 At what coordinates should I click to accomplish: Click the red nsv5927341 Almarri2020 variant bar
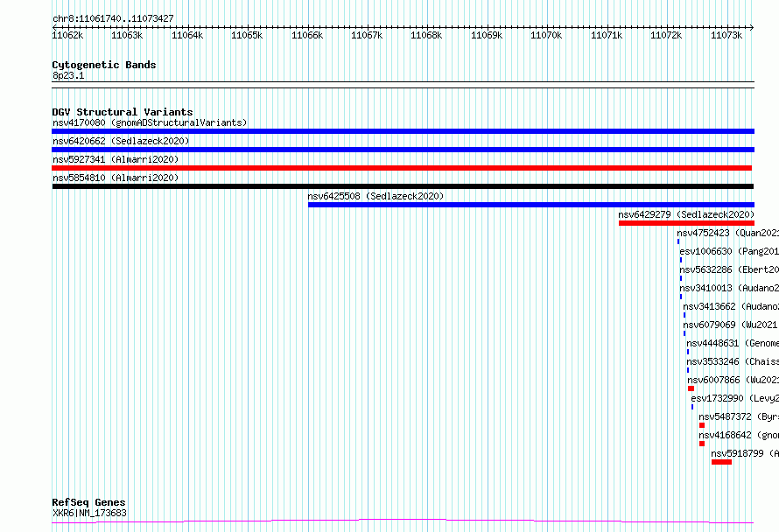click(402, 168)
